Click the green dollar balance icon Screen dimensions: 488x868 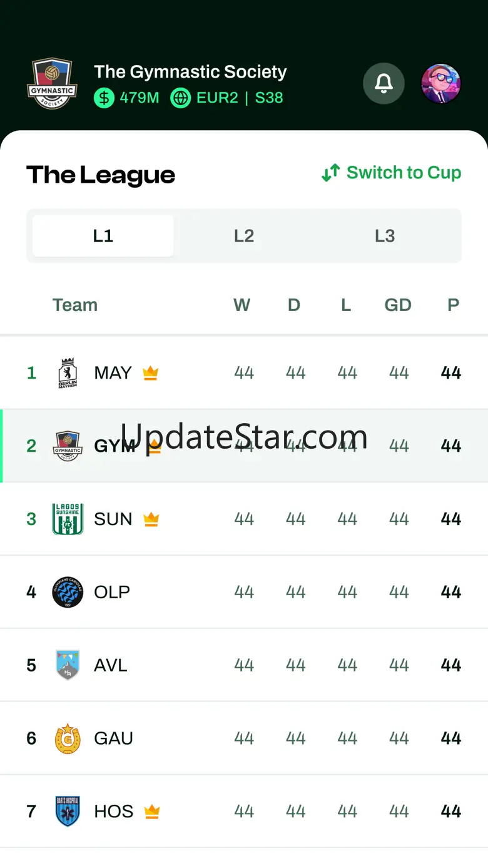104,98
